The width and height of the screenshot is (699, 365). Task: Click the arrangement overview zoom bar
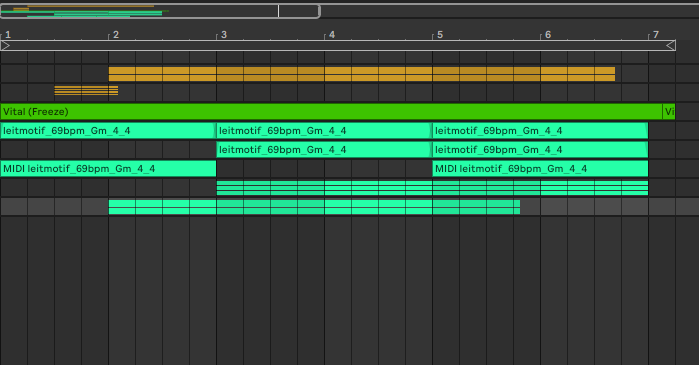160,11
